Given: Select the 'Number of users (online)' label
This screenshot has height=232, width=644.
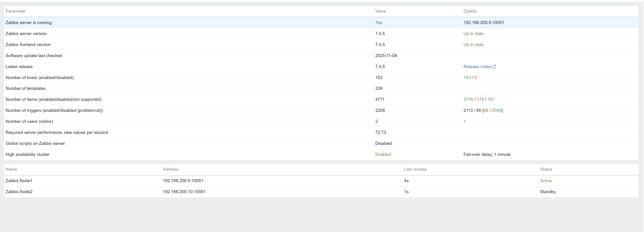Looking at the screenshot, I should (x=29, y=121).
